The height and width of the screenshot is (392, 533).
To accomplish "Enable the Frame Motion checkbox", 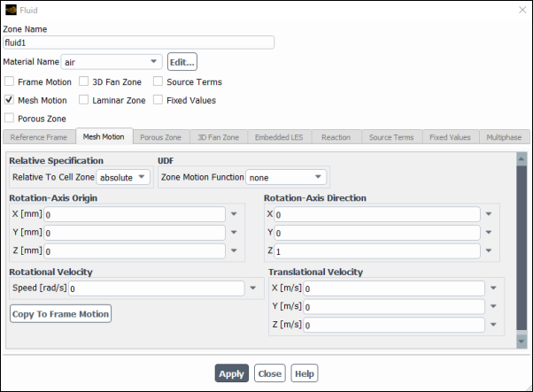I will (x=9, y=81).
